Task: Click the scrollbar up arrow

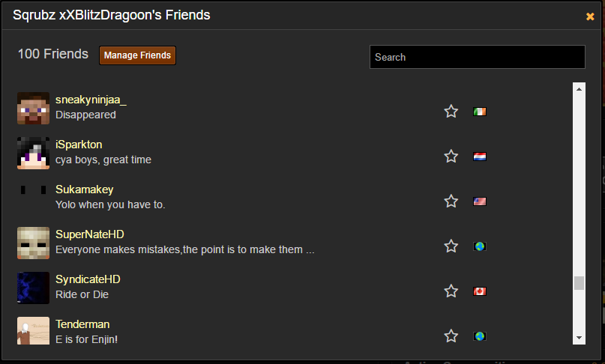Action: point(579,89)
